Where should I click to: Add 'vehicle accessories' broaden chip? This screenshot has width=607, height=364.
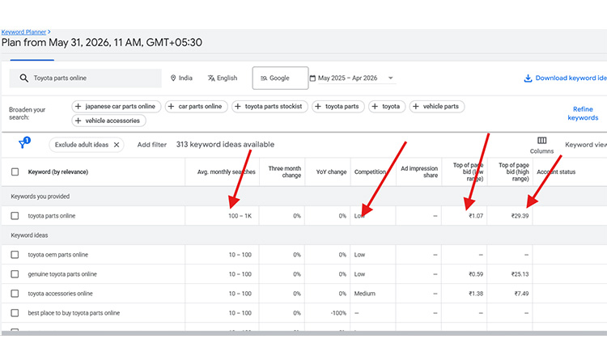tap(108, 121)
